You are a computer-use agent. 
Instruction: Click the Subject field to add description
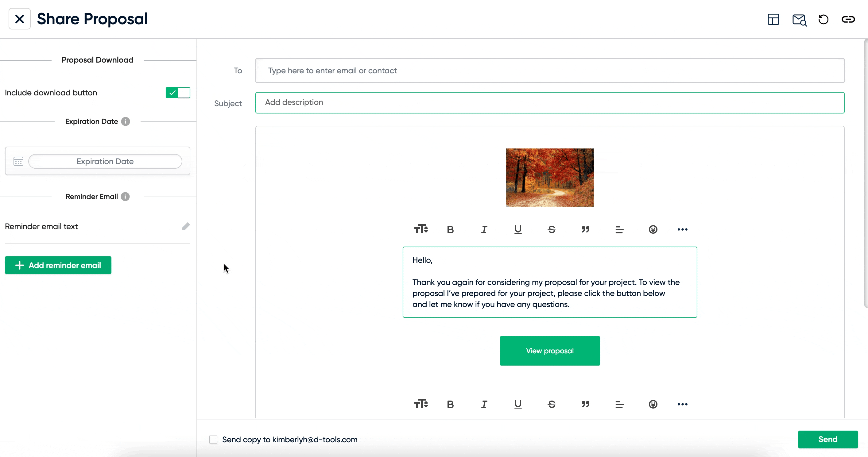click(550, 102)
